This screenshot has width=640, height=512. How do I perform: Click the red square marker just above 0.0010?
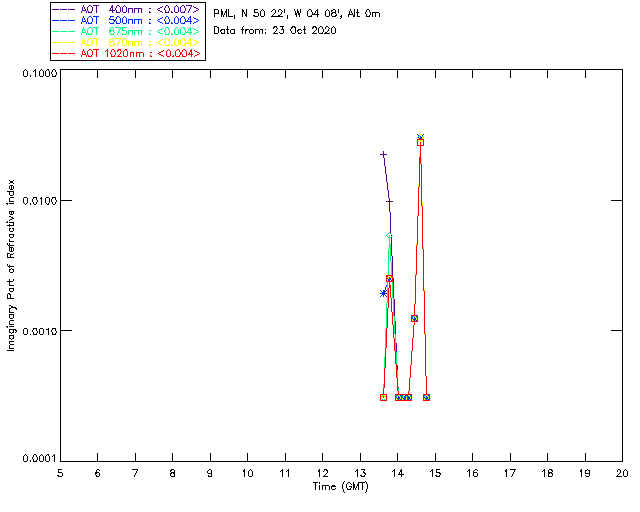414,318
